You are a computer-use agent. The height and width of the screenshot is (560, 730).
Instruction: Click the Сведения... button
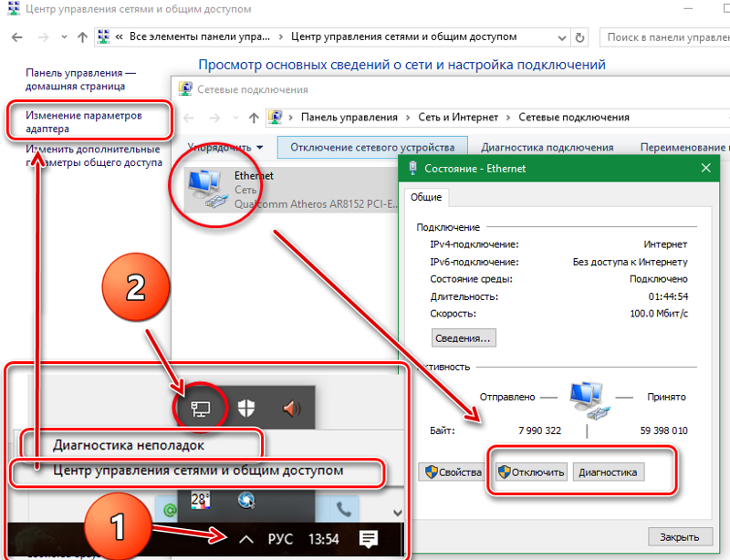(x=464, y=338)
